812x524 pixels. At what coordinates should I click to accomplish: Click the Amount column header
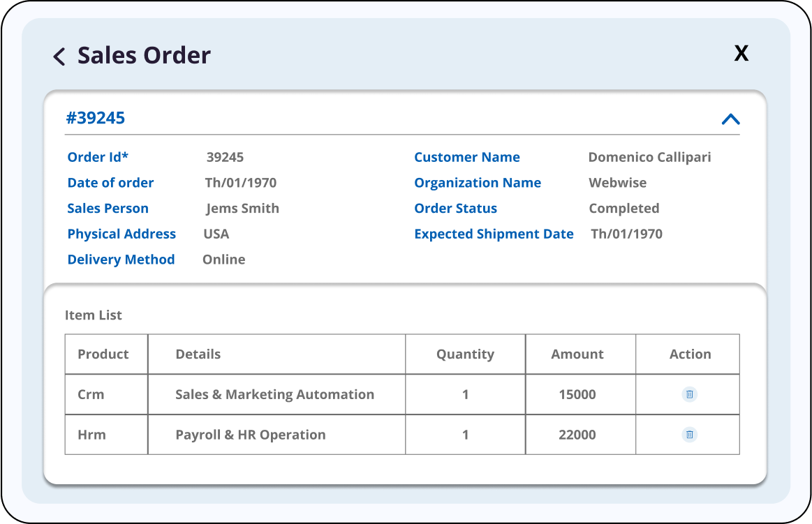(577, 354)
